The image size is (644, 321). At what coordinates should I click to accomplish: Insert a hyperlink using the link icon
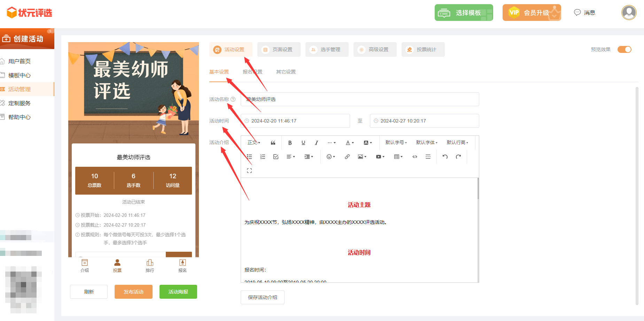pos(347,157)
